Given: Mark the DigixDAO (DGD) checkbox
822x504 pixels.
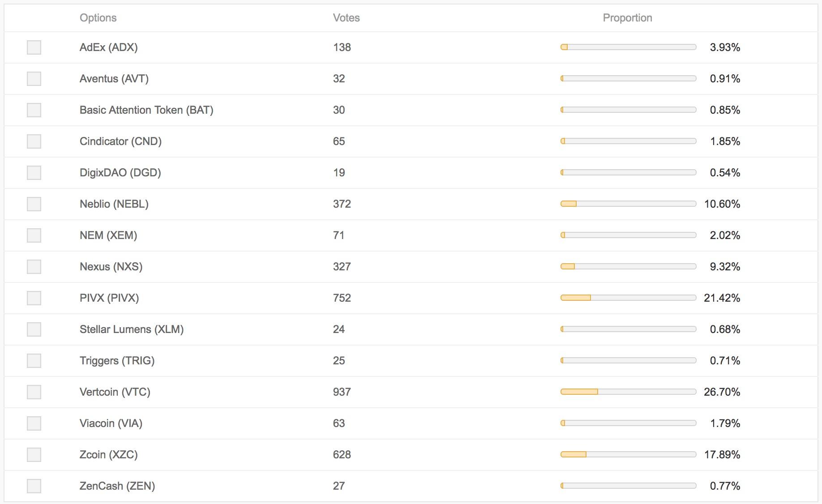Looking at the screenshot, I should (34, 173).
